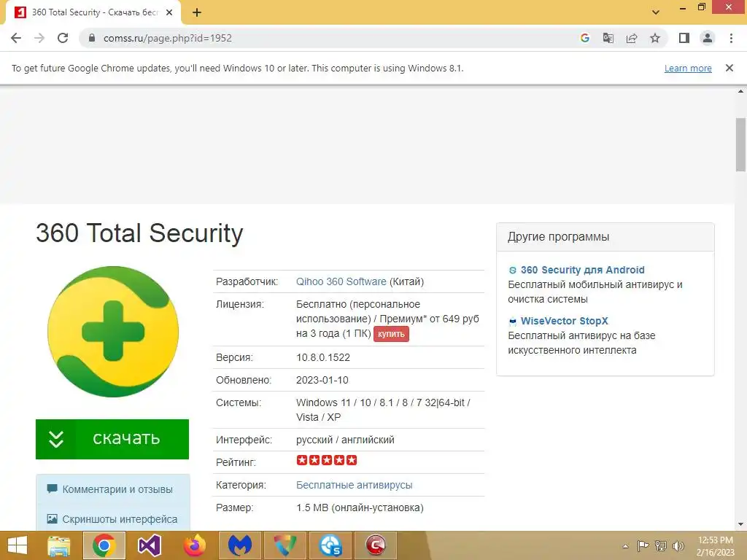This screenshot has height=560, width=747.
Task: Click version text 10.8.0.1522
Action: click(323, 357)
